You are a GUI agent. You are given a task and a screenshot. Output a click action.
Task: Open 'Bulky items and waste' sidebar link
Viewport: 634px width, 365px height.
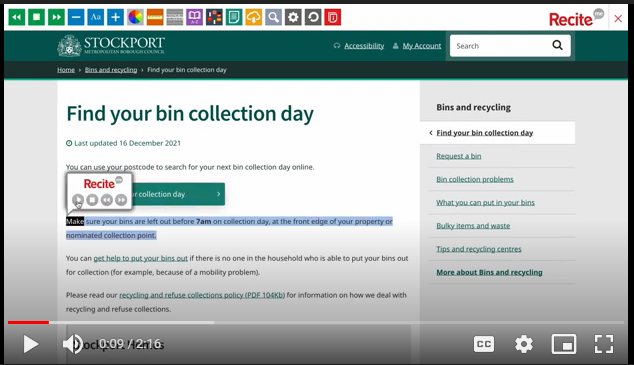473,226
